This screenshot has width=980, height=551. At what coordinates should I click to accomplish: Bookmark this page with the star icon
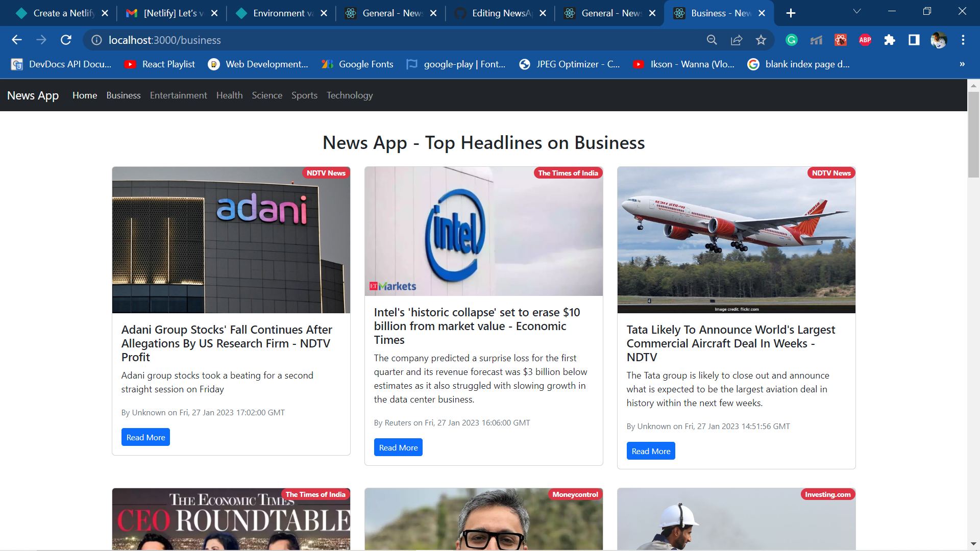point(761,40)
